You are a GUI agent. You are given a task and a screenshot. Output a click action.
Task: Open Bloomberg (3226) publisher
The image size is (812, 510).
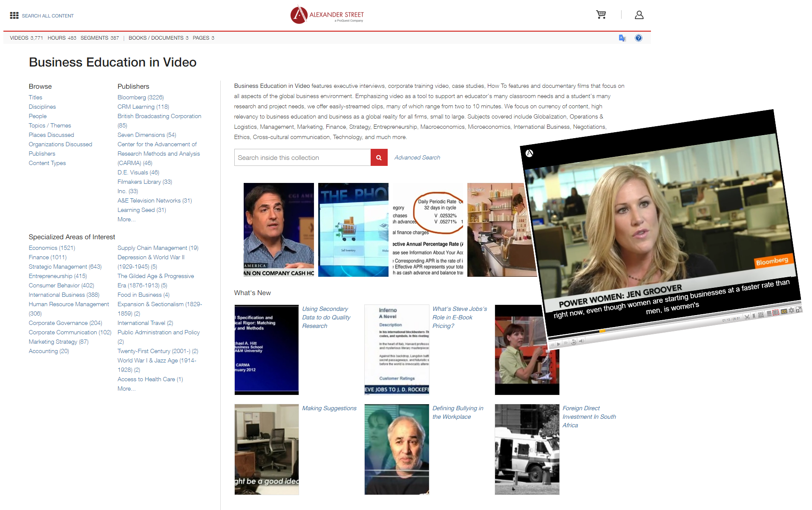click(141, 97)
